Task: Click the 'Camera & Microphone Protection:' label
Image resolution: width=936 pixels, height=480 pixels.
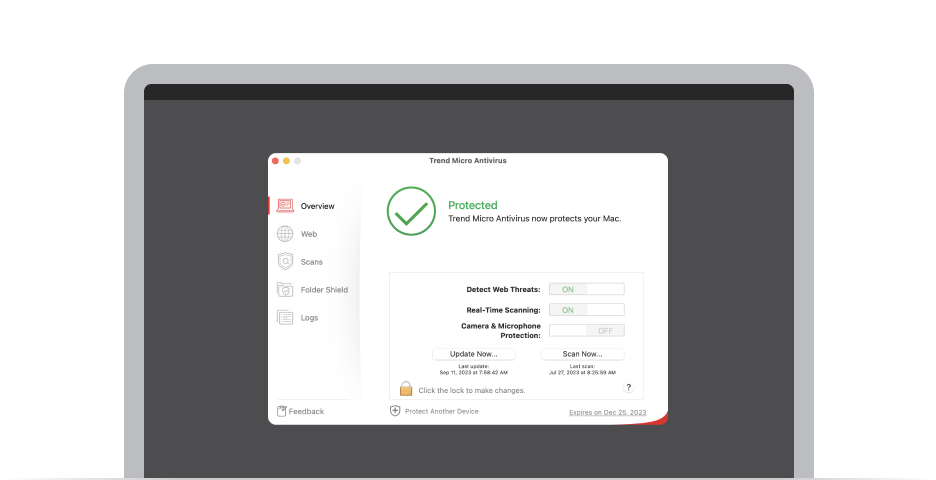Action: [501, 331]
